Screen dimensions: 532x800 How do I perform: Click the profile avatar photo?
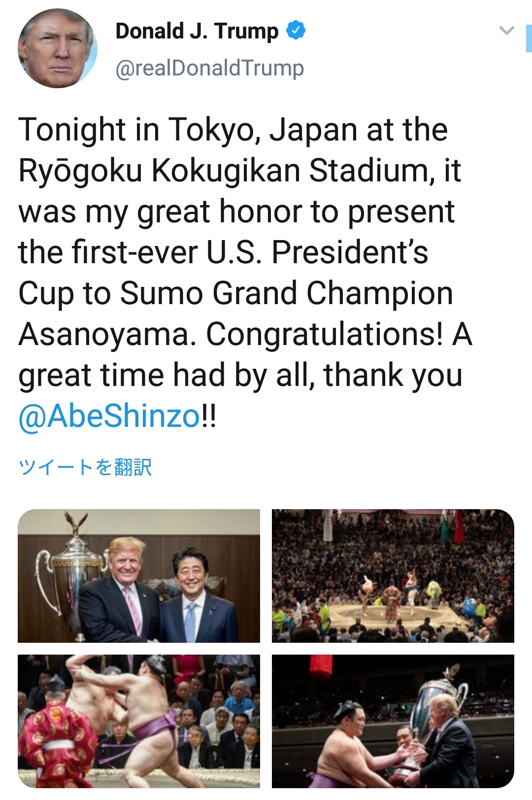click(58, 48)
